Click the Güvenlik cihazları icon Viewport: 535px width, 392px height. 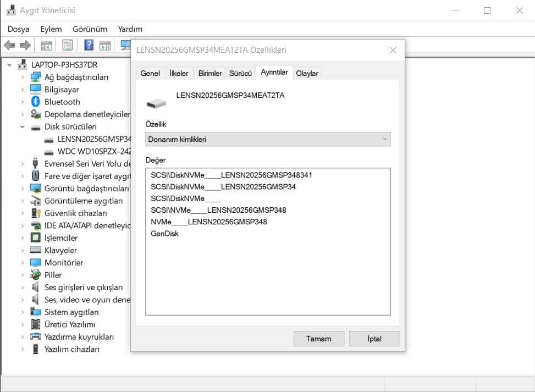36,213
